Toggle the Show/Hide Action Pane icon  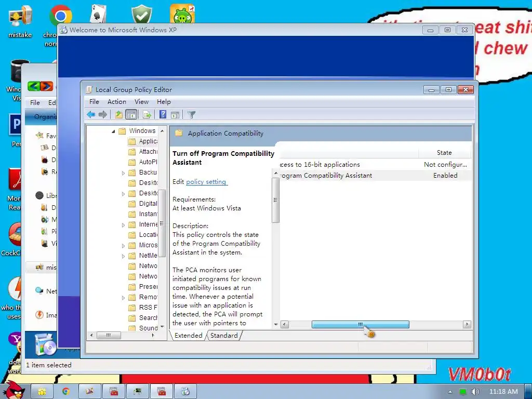(x=175, y=115)
